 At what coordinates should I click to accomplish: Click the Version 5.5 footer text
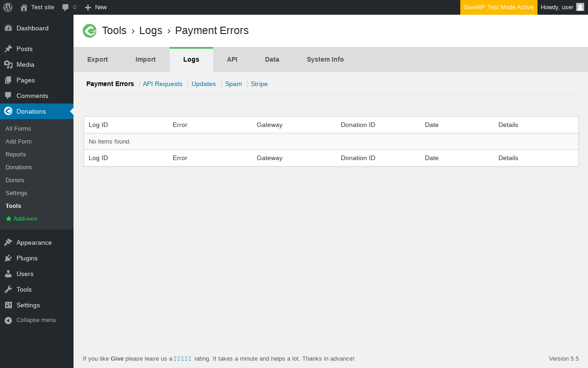[564, 359]
